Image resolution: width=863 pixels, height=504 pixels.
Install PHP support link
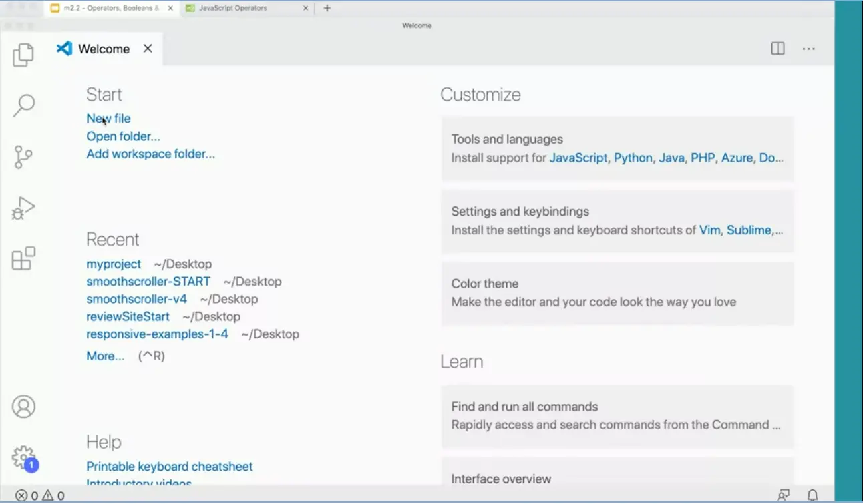click(x=703, y=158)
